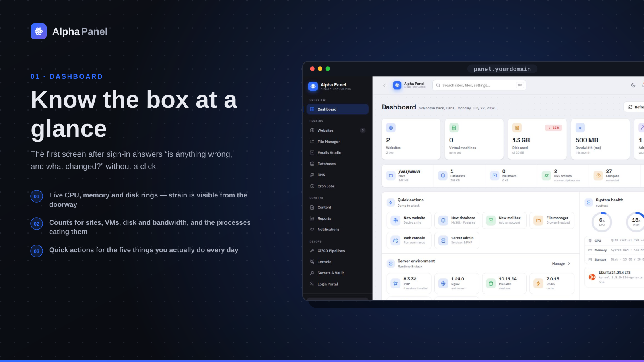Click the MEM 18% usage ring
Image resolution: width=644 pixels, height=362 pixels.
coord(636,222)
